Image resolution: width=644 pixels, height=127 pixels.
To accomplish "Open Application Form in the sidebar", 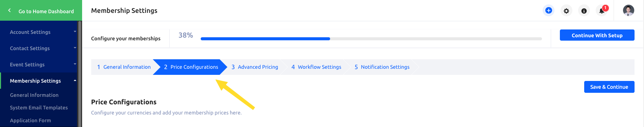I will tap(30, 121).
